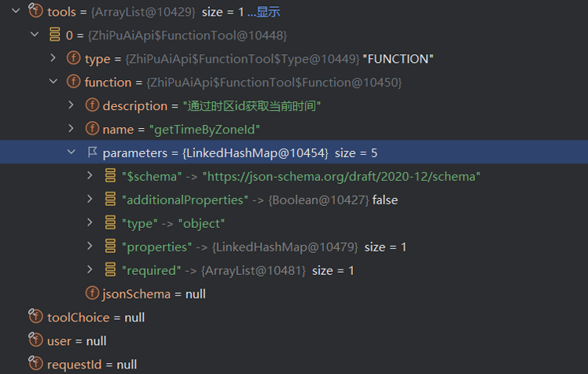588x374 pixels.
Task: Click the flag icon beside parameters
Action: coord(92,152)
